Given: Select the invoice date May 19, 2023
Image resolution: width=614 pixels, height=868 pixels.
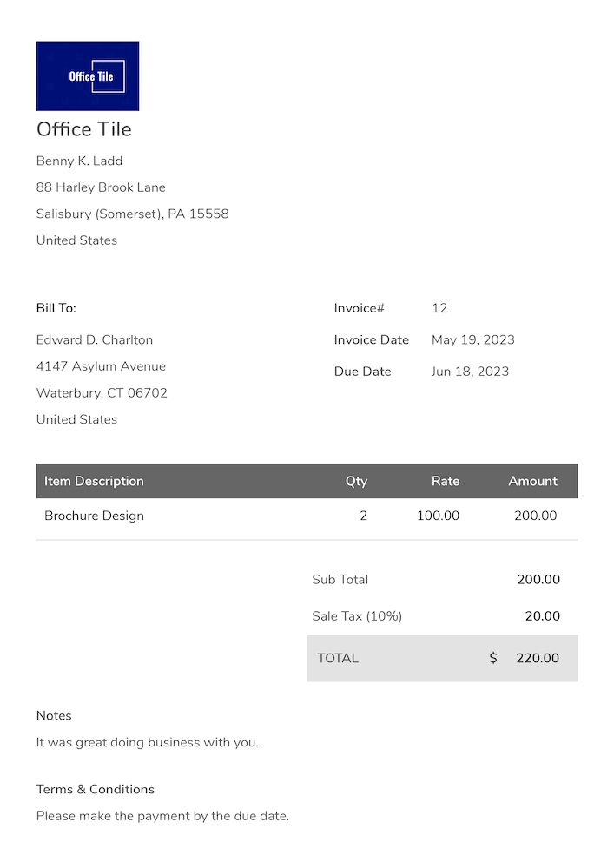Looking at the screenshot, I should tap(472, 339).
